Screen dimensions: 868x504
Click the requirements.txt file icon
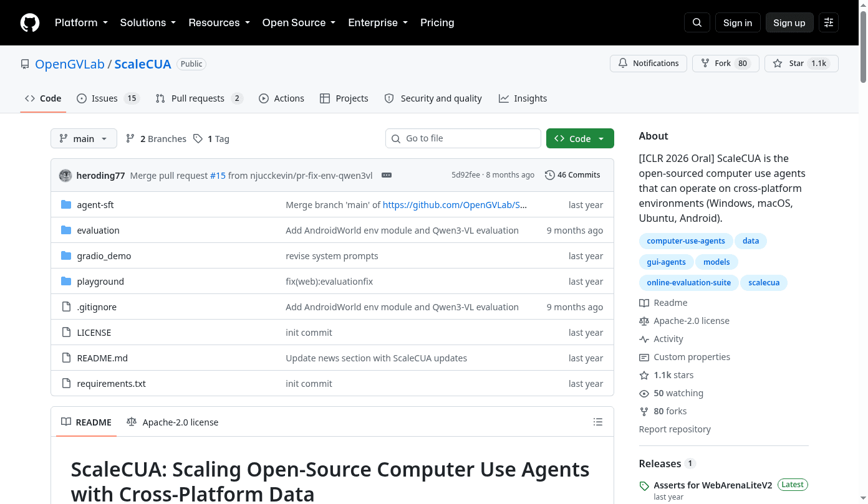pos(67,383)
